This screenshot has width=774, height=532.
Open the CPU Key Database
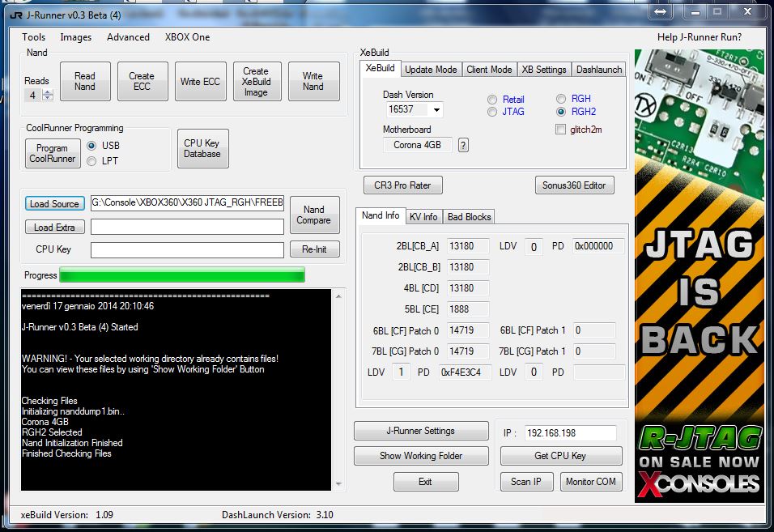tap(202, 149)
